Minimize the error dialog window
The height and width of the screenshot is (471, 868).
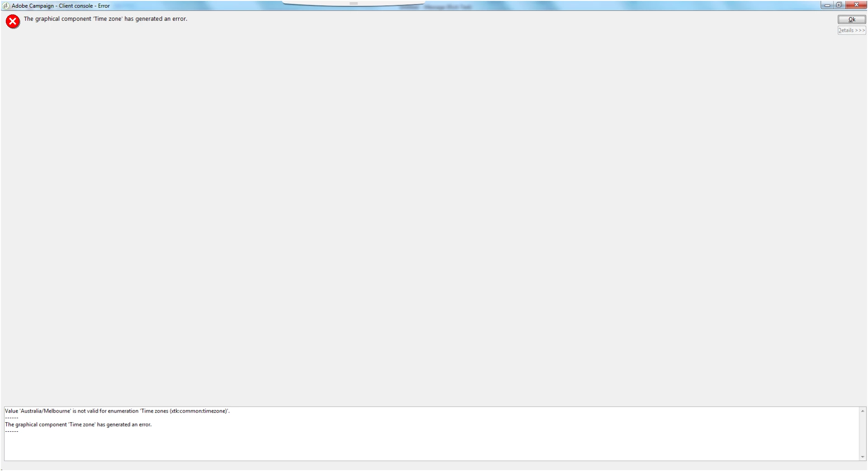827,5
